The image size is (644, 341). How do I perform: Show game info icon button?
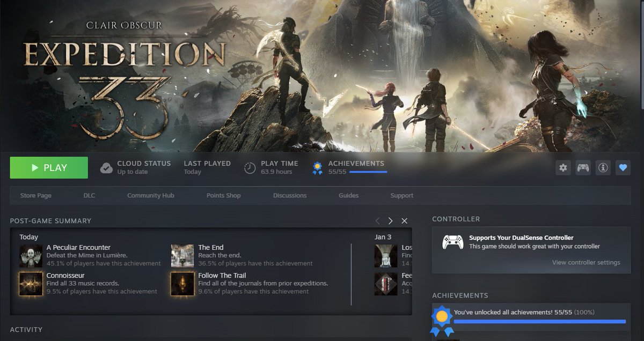tap(603, 168)
